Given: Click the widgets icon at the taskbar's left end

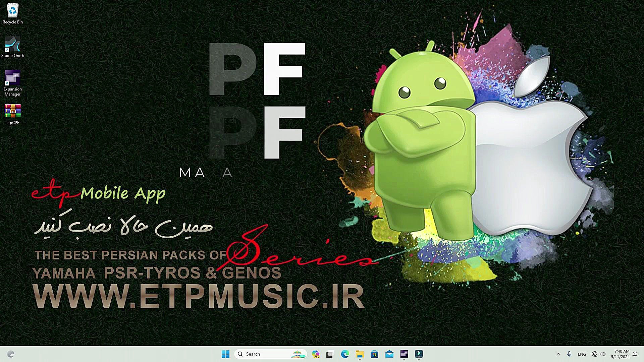Looking at the screenshot, I should [x=11, y=354].
